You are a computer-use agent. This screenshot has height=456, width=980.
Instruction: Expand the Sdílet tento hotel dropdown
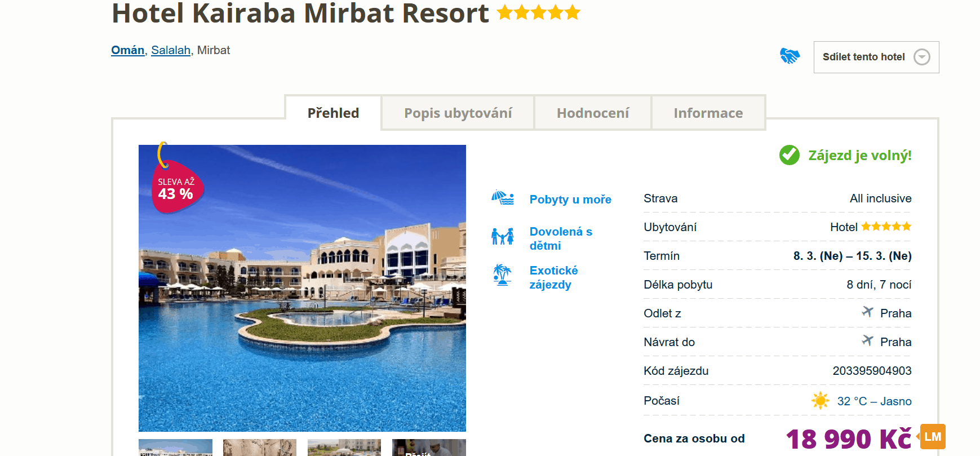[876, 57]
